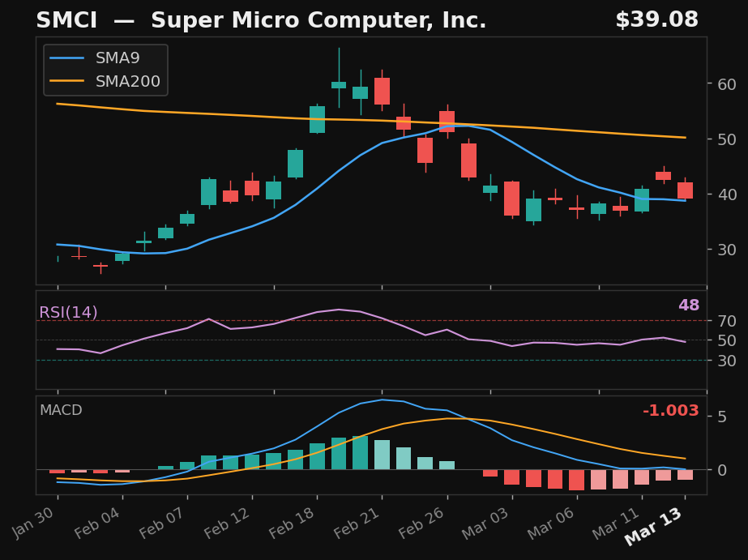
Task: Click the 40 price axis tick label
Action: click(727, 195)
